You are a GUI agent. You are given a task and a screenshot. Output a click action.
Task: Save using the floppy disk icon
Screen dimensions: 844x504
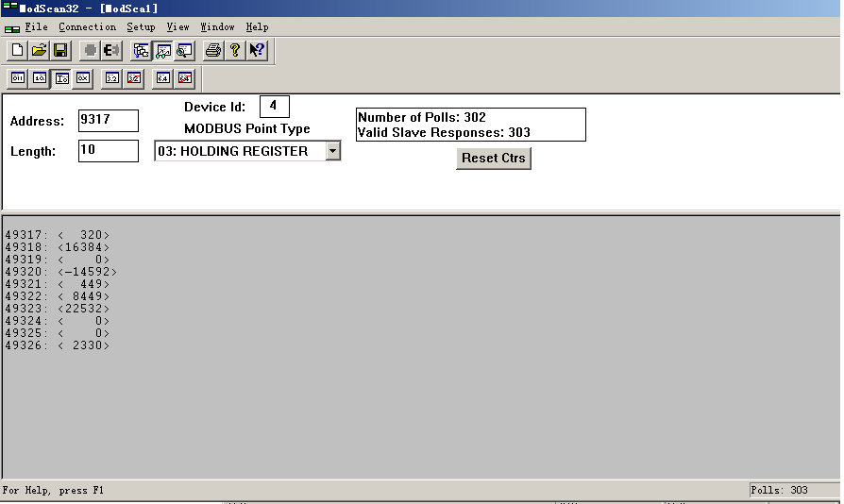click(x=60, y=50)
